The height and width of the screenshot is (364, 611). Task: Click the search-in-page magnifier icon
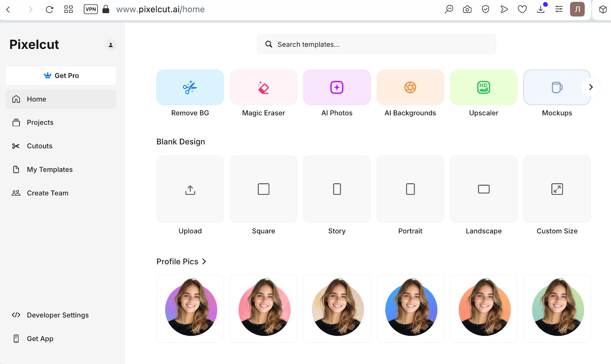[x=449, y=9]
